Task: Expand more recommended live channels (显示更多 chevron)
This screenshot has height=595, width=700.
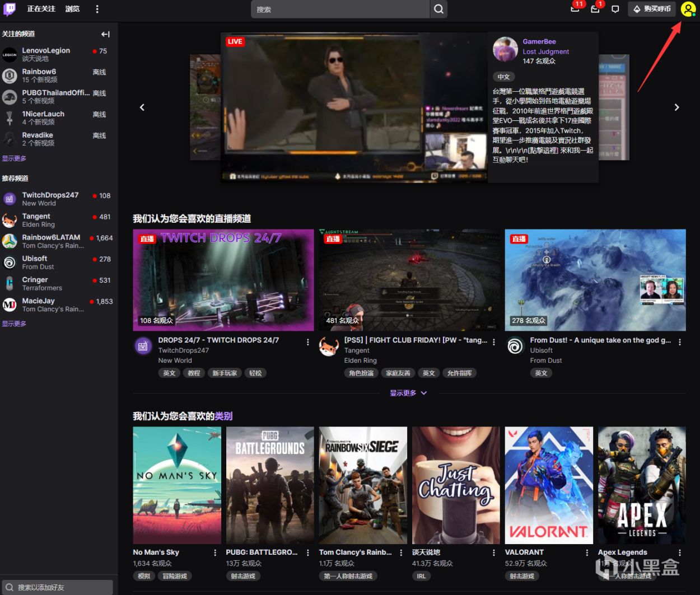Action: pyautogui.click(x=409, y=393)
